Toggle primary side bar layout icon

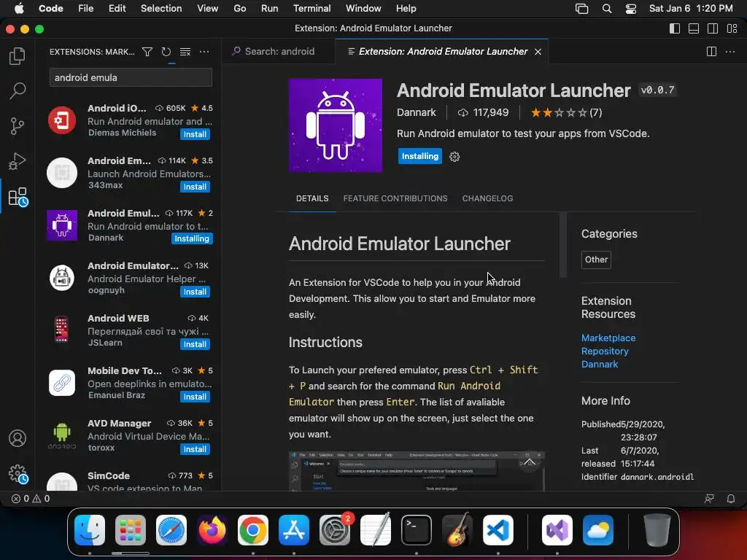[675, 28]
